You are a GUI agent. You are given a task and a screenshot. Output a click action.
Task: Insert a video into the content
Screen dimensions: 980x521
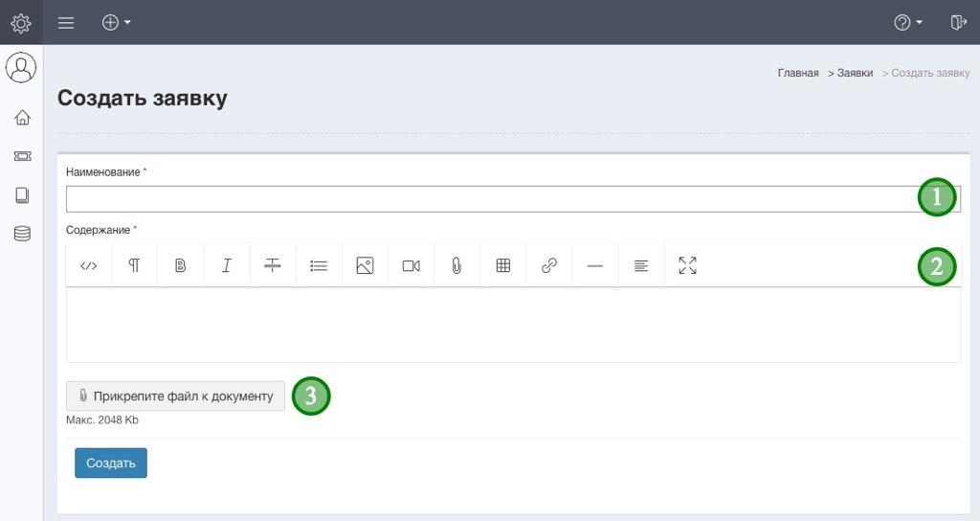[411, 266]
